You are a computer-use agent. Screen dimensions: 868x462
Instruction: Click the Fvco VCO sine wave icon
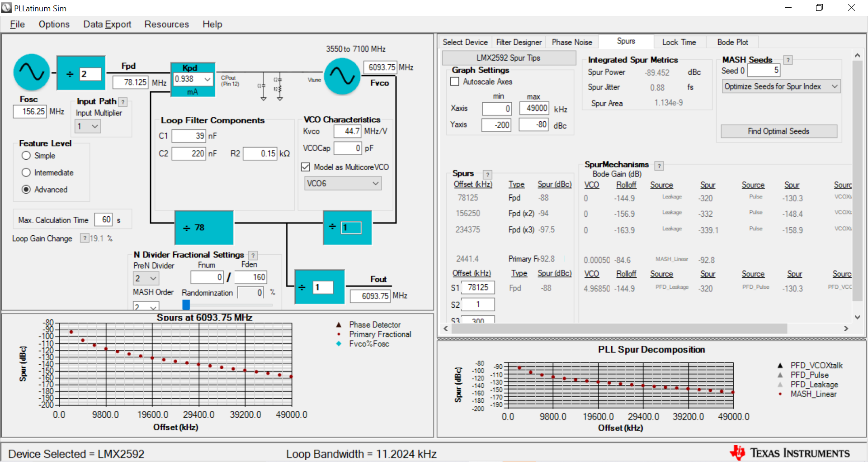point(342,76)
